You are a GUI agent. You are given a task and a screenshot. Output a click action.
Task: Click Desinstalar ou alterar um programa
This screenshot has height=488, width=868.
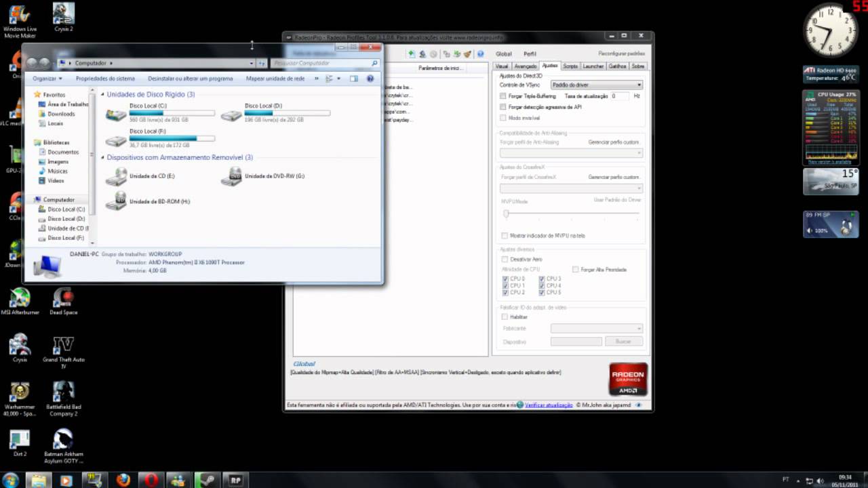[191, 79]
